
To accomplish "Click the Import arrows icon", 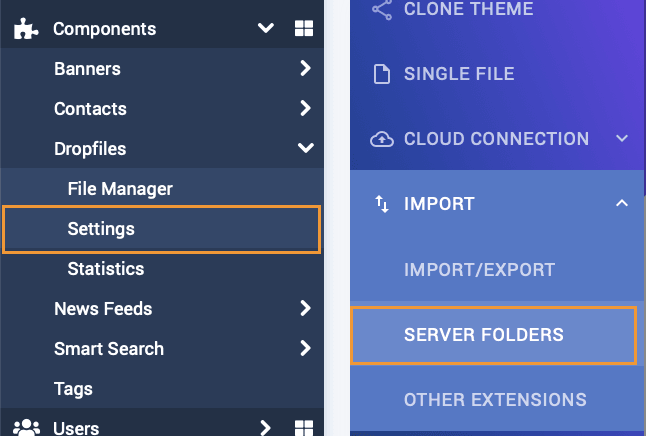I will pyautogui.click(x=381, y=204).
